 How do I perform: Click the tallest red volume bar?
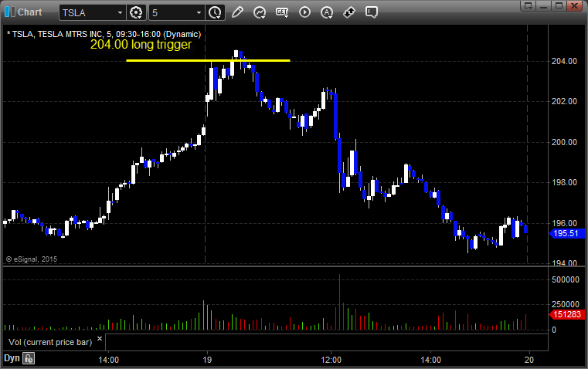[340, 302]
